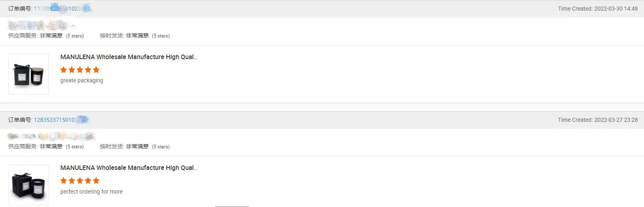Screen dimensions: 644x207
Task: Click fifth star in "greate packaging" review
Action: pyautogui.click(x=96, y=70)
